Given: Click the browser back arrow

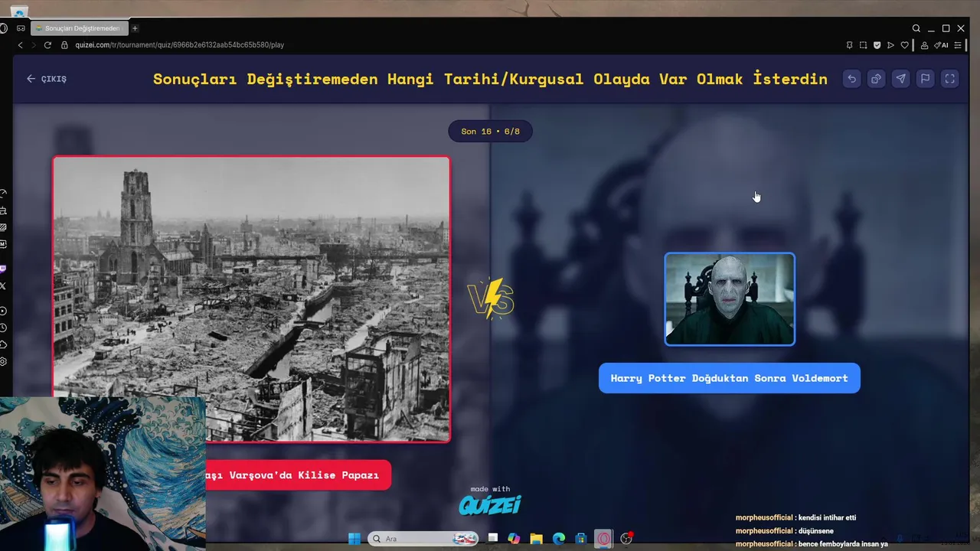Looking at the screenshot, I should tap(20, 45).
